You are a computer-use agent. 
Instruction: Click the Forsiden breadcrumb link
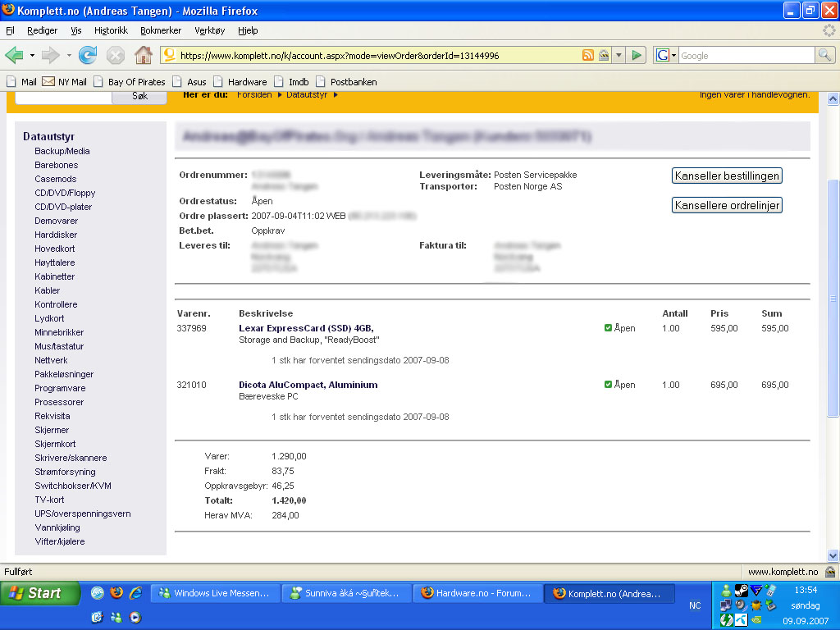point(254,95)
